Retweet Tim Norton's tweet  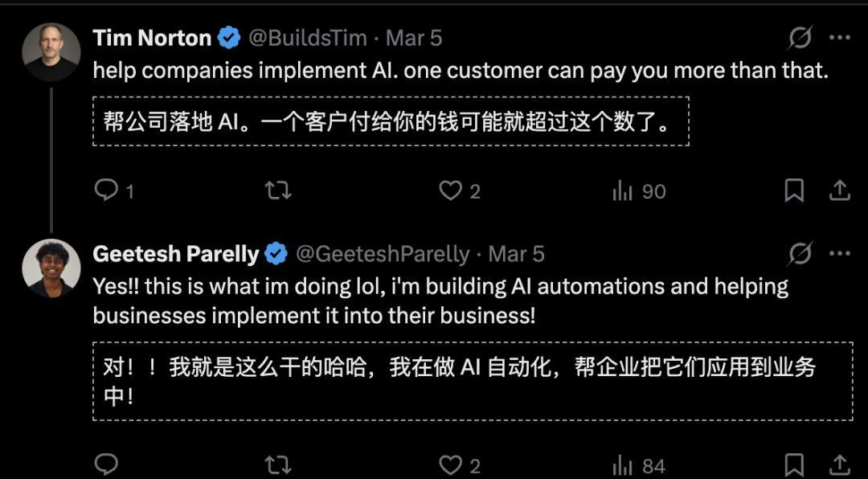click(278, 190)
